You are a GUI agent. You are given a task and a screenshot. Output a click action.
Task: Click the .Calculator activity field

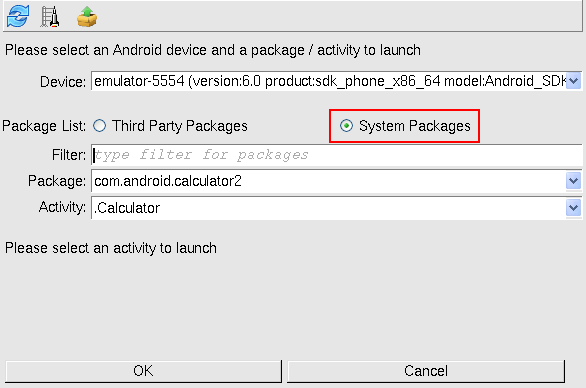coord(329,208)
